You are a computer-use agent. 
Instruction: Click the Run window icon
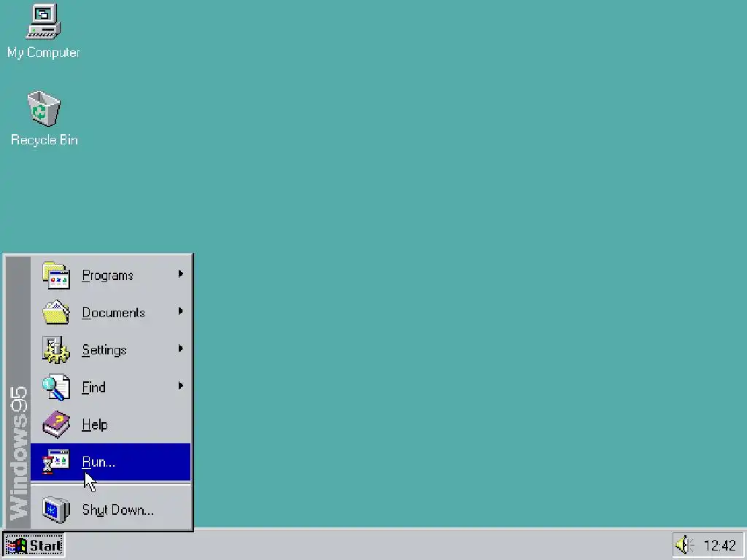[x=56, y=462]
